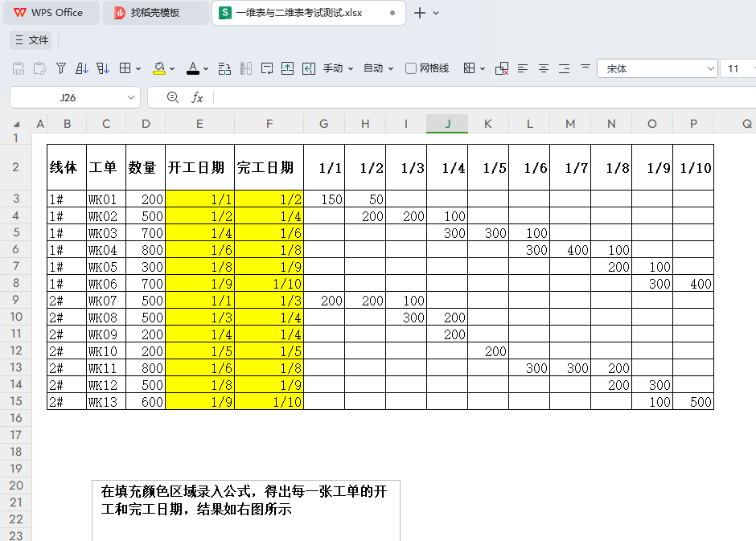Open the 宋体 font name dropdown
Image resolution: width=756 pixels, height=541 pixels.
[x=710, y=68]
